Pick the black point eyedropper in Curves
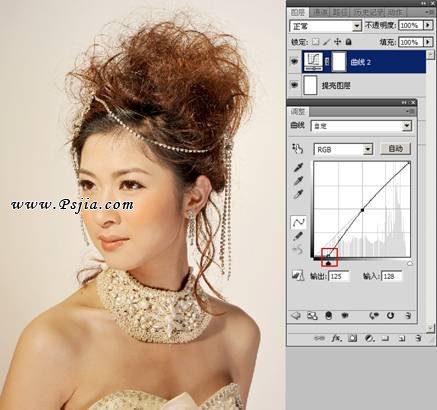The width and height of the screenshot is (437, 410). click(x=298, y=167)
